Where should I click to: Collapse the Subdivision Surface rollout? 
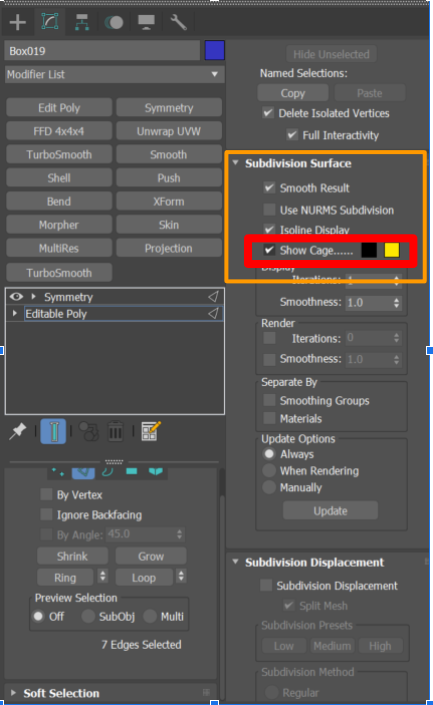(236, 163)
